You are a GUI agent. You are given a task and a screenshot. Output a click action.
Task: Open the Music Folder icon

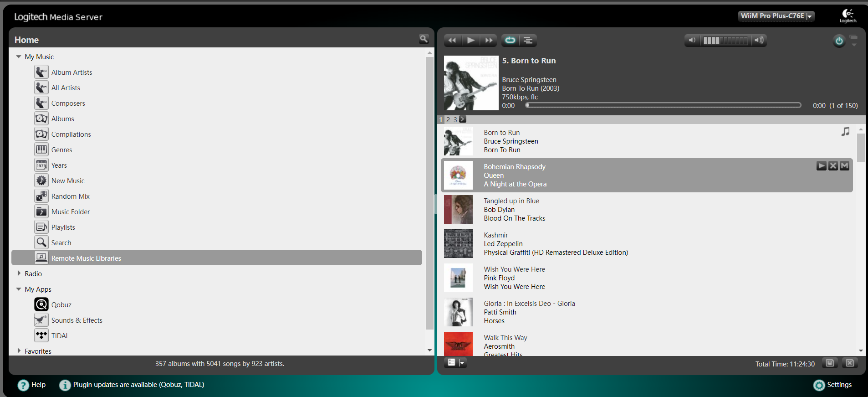[x=41, y=211]
